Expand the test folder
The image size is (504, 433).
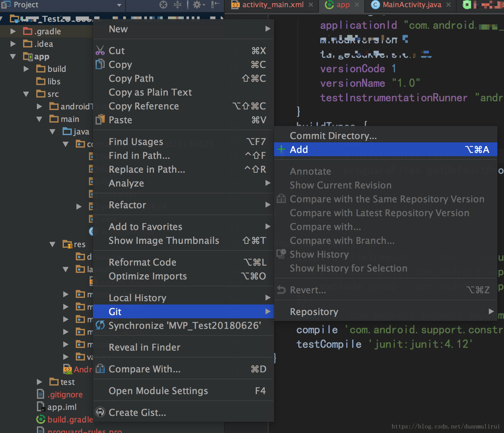(x=40, y=382)
